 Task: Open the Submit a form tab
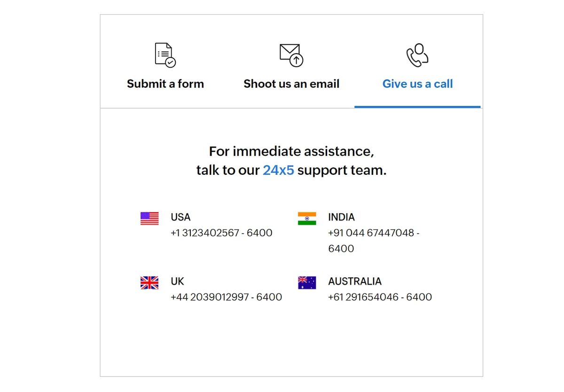click(165, 84)
